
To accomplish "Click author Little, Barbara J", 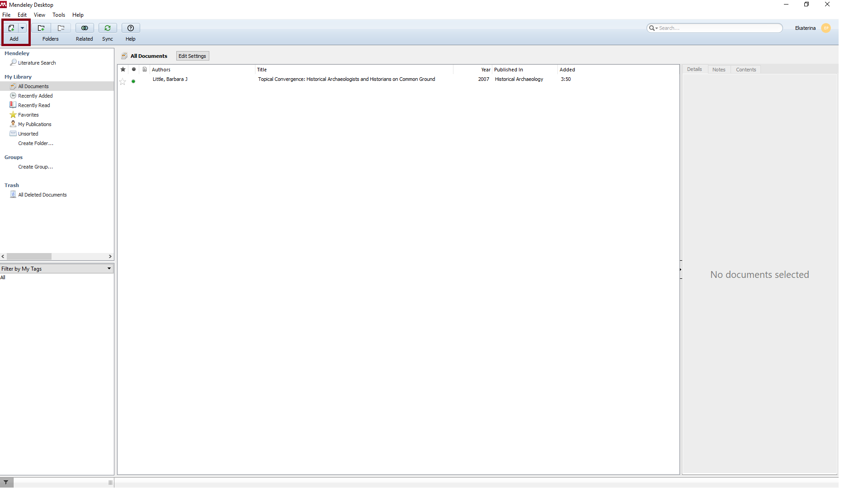I will pos(170,79).
